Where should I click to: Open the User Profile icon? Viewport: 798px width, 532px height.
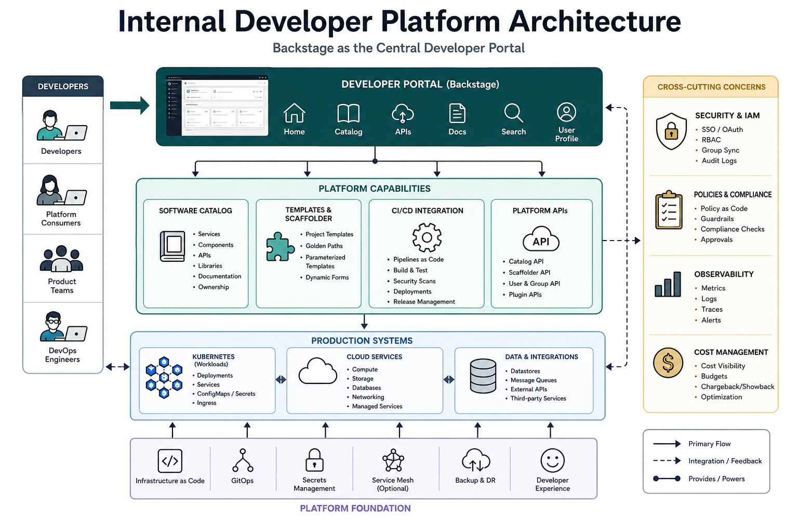pyautogui.click(x=566, y=112)
